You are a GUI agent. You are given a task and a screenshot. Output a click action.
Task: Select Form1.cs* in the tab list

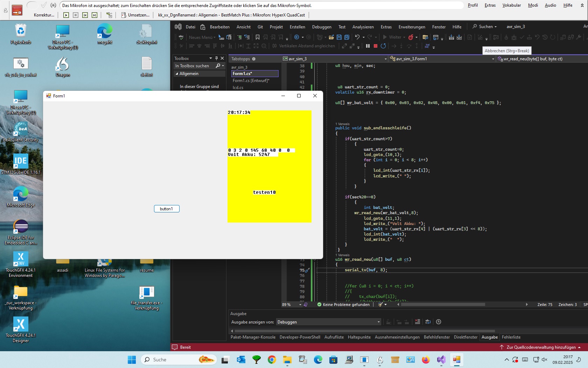click(x=255, y=74)
